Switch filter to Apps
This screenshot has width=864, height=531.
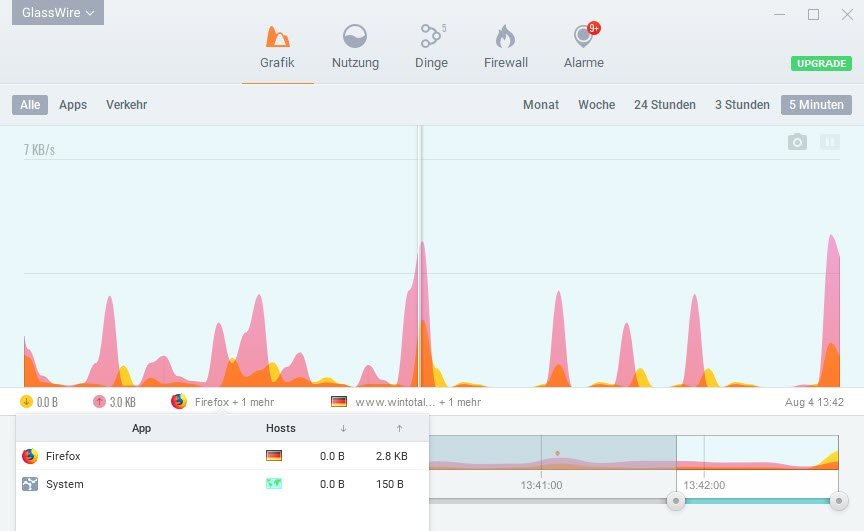click(x=73, y=105)
